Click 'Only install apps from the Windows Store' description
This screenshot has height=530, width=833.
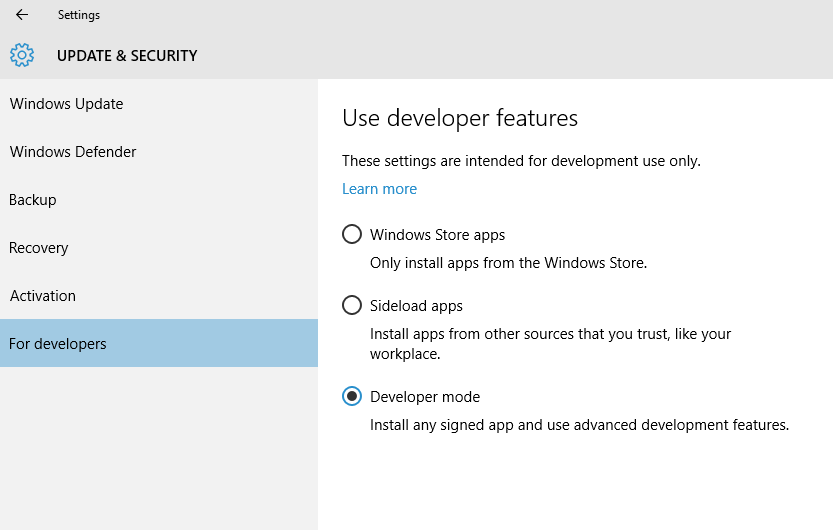tap(508, 263)
